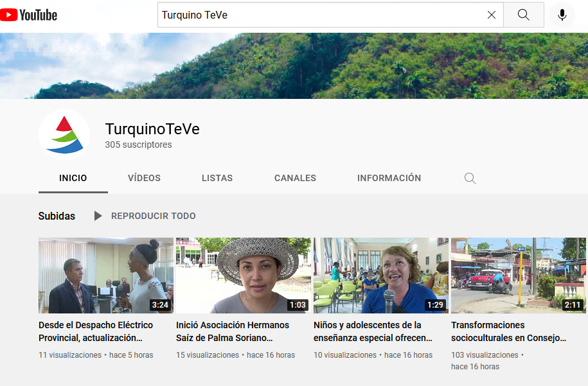588x386 pixels.
Task: Click the 1:03 duration badge
Action: [298, 304]
